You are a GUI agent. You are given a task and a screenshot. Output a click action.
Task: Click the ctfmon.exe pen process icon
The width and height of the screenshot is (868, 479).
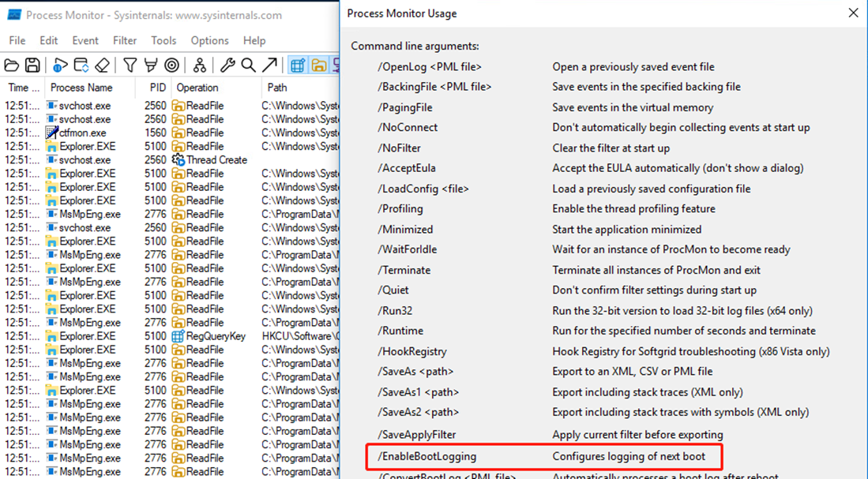pyautogui.click(x=51, y=133)
